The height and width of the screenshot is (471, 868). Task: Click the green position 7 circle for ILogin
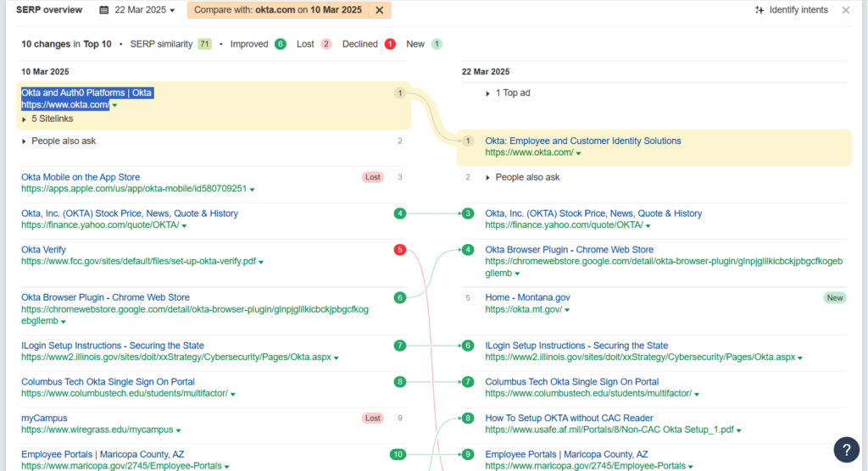(x=400, y=346)
